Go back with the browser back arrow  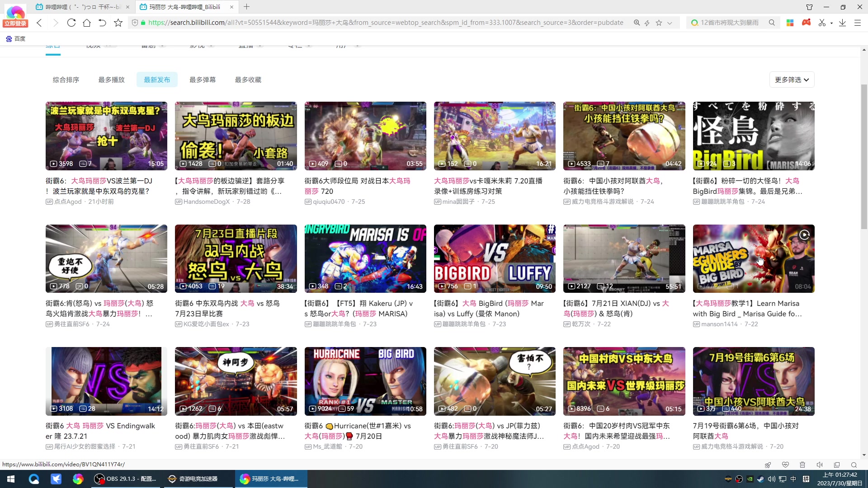pyautogui.click(x=39, y=23)
